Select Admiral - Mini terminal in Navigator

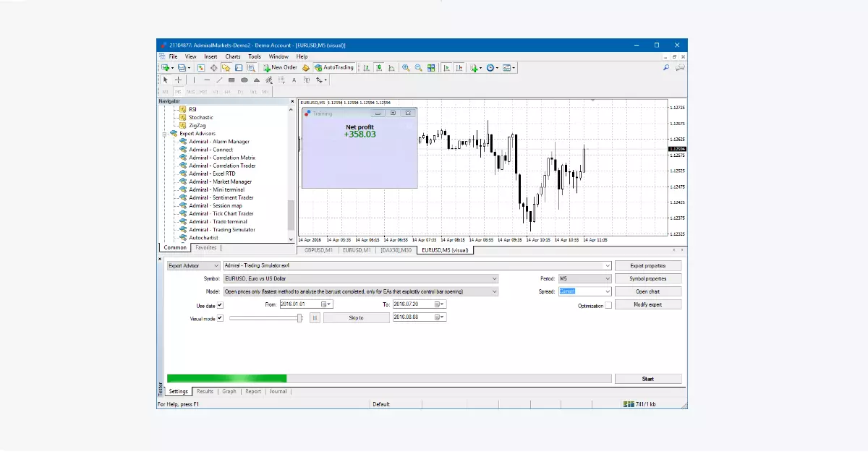point(216,189)
